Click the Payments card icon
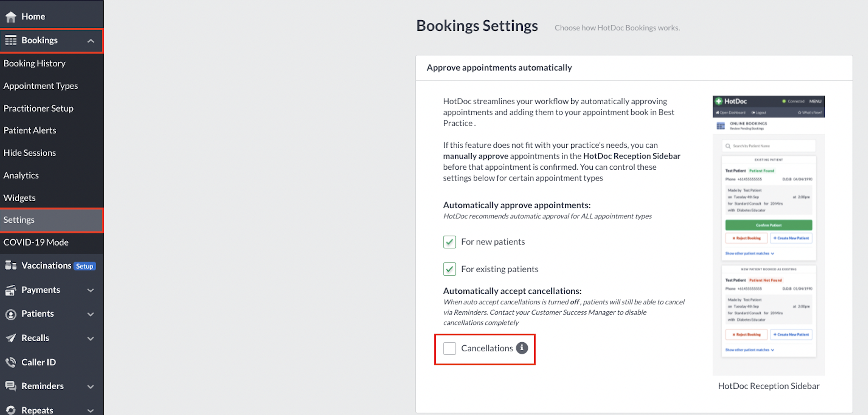Screen dimensions: 868x415 11,290
